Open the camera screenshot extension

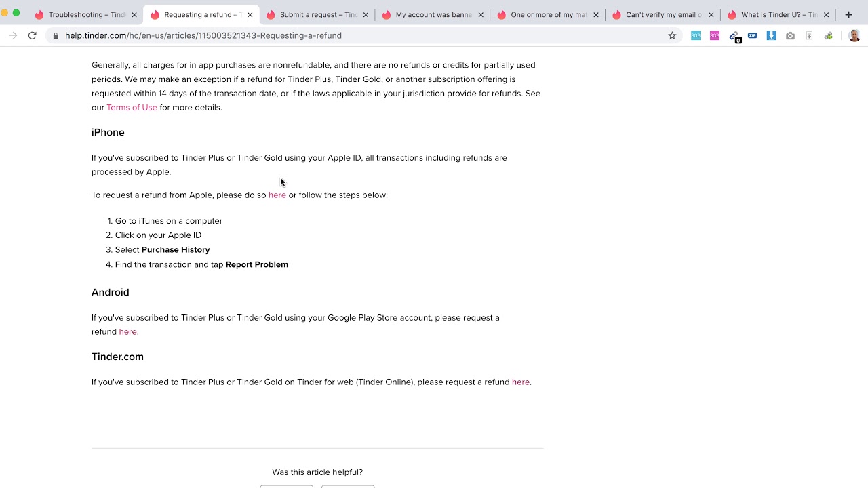(791, 35)
